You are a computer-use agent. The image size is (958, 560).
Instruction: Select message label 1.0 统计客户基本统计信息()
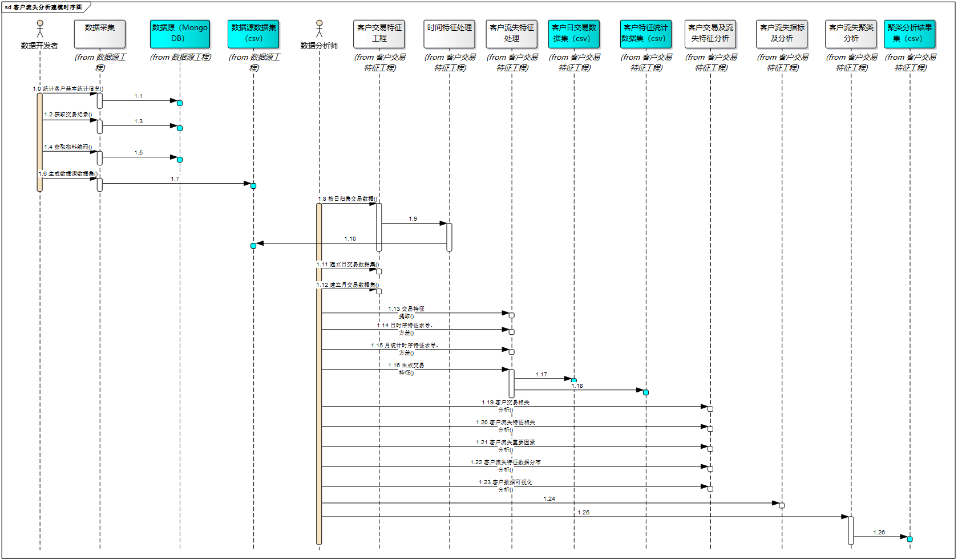[68, 89]
